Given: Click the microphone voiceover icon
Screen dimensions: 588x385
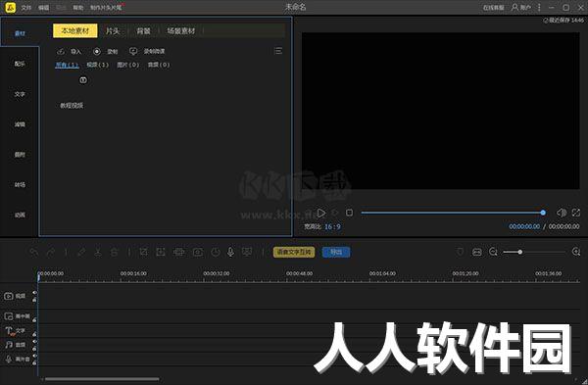Looking at the screenshot, I should (x=230, y=253).
